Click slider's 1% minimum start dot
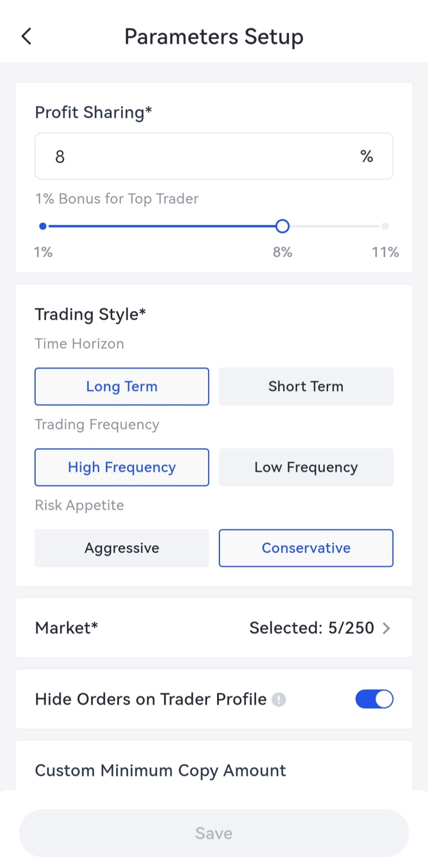Viewport: 428px width, 868px height. 43,226
